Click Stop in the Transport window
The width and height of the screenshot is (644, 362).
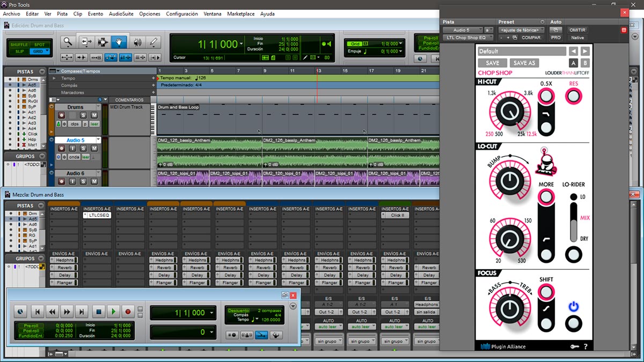[98, 311]
